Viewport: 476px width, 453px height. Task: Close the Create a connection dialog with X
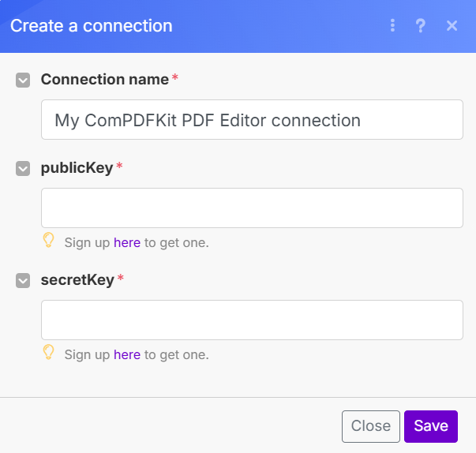pyautogui.click(x=452, y=26)
